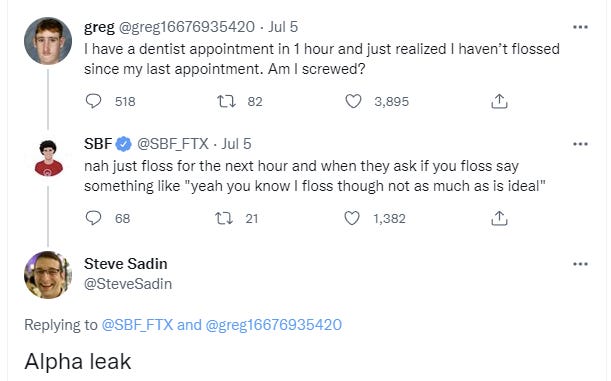Open more options on SBF's tweet
Screen dimensions: 611x381
[580, 144]
